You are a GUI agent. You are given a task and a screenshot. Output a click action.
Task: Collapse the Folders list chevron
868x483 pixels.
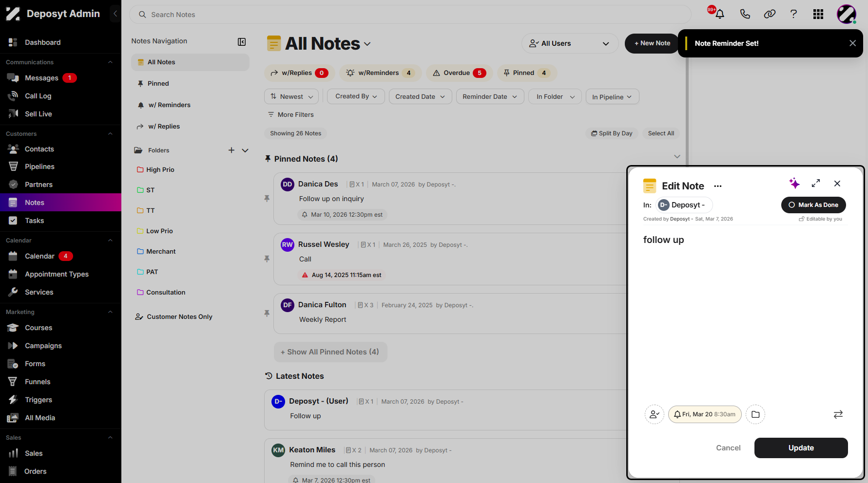pyautogui.click(x=245, y=150)
